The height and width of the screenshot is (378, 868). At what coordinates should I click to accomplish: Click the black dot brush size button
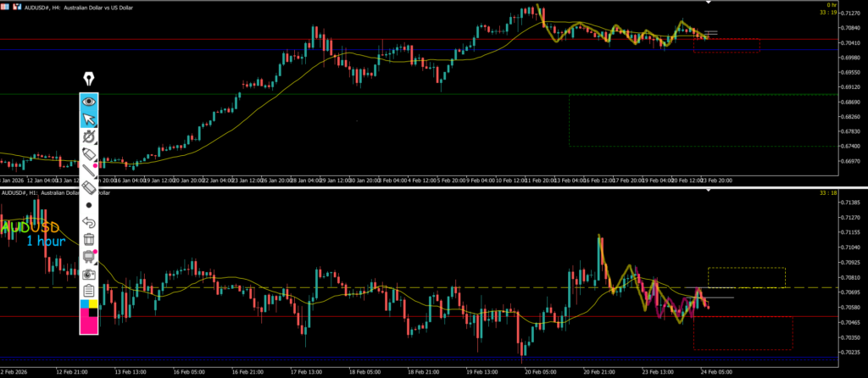(89, 205)
